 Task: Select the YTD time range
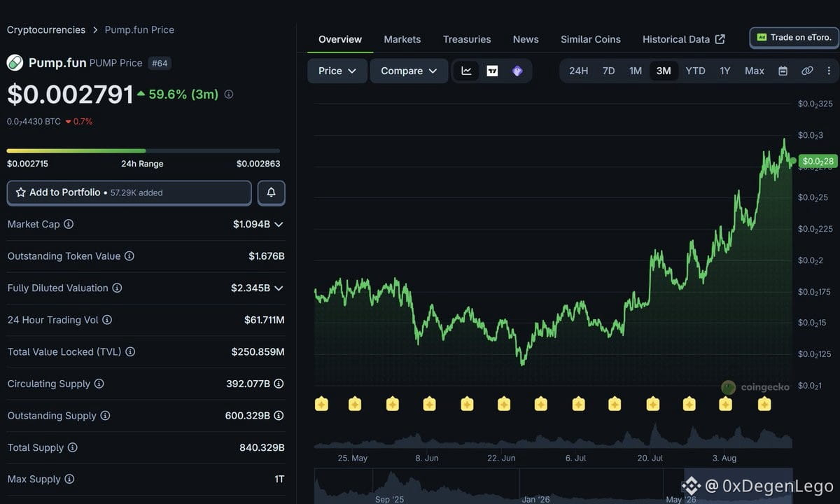pyautogui.click(x=695, y=71)
